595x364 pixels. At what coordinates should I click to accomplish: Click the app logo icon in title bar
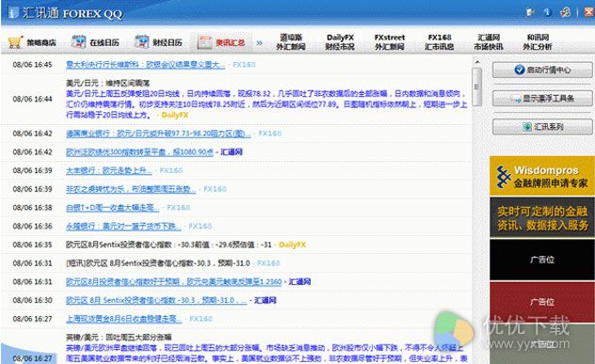pos(13,13)
